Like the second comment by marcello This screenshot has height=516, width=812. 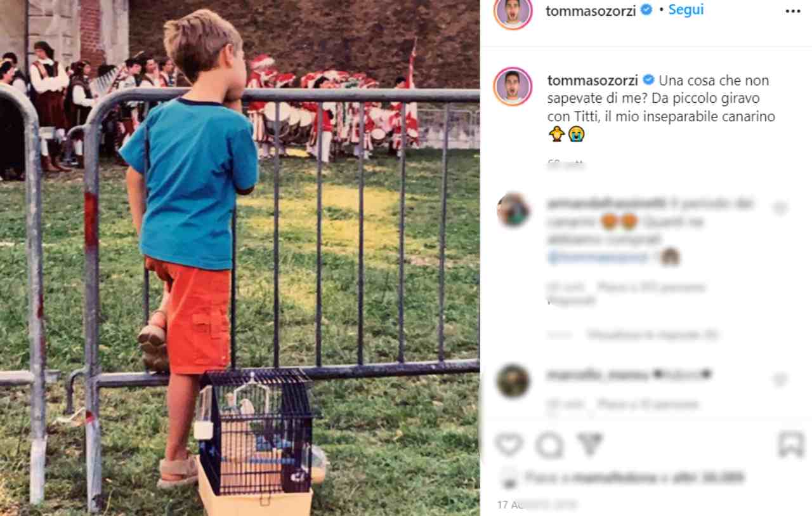[780, 380]
